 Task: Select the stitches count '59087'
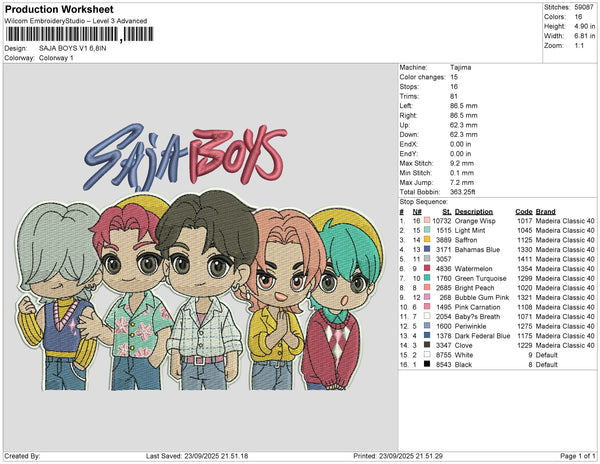click(584, 7)
